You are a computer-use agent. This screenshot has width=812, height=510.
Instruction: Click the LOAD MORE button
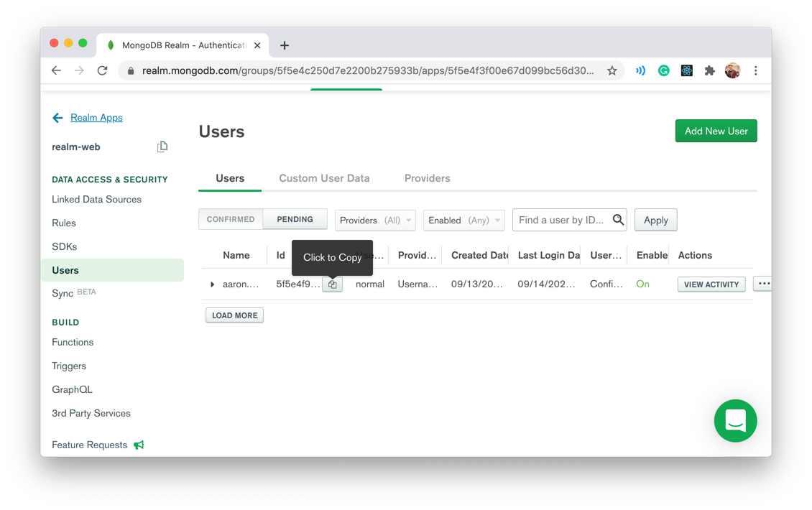[234, 315]
